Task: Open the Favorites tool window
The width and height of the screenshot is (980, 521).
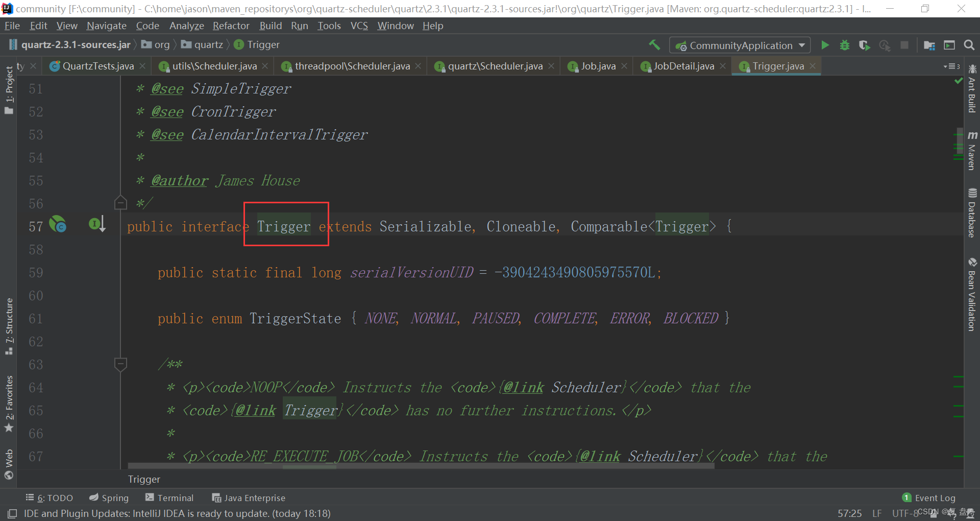Action: pyautogui.click(x=9, y=404)
